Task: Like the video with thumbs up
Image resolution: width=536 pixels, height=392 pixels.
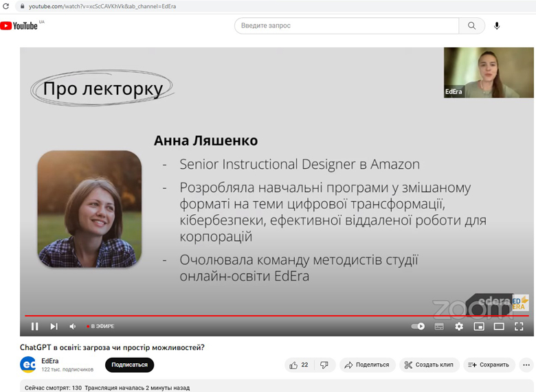Action: pyautogui.click(x=299, y=365)
